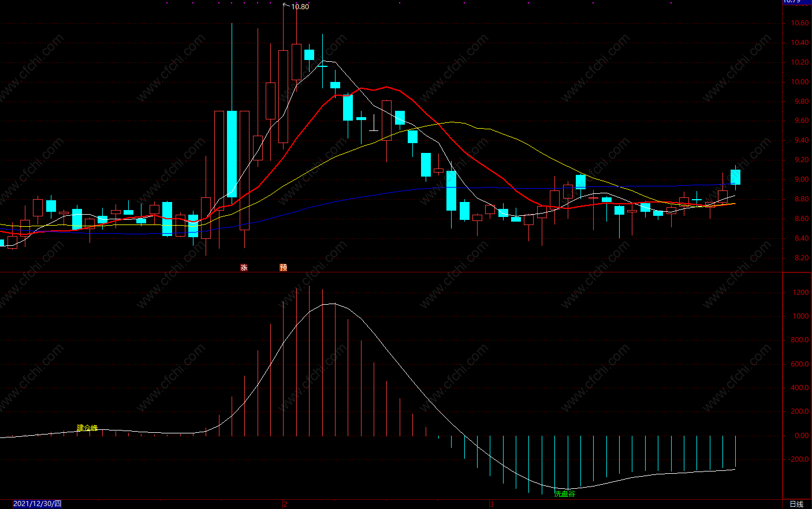Click the 8.60 price axis label
Image resolution: width=812 pixels, height=509 pixels.
(x=802, y=219)
